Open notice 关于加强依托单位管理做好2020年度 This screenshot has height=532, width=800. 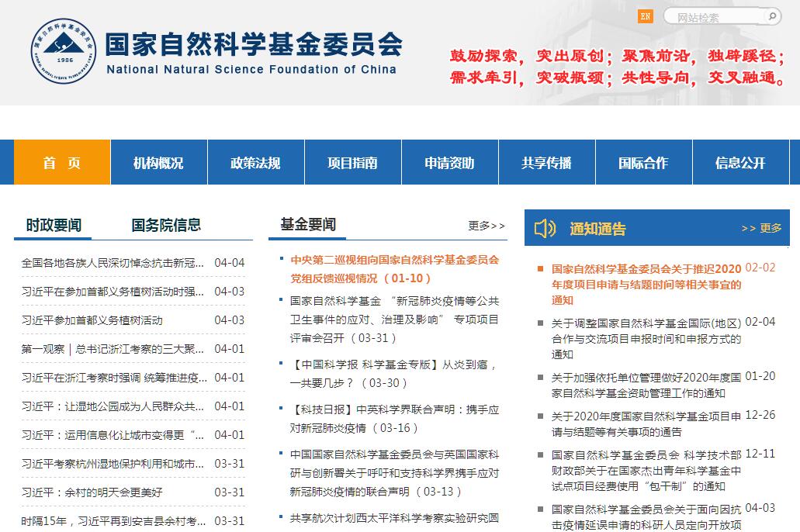pyautogui.click(x=646, y=385)
